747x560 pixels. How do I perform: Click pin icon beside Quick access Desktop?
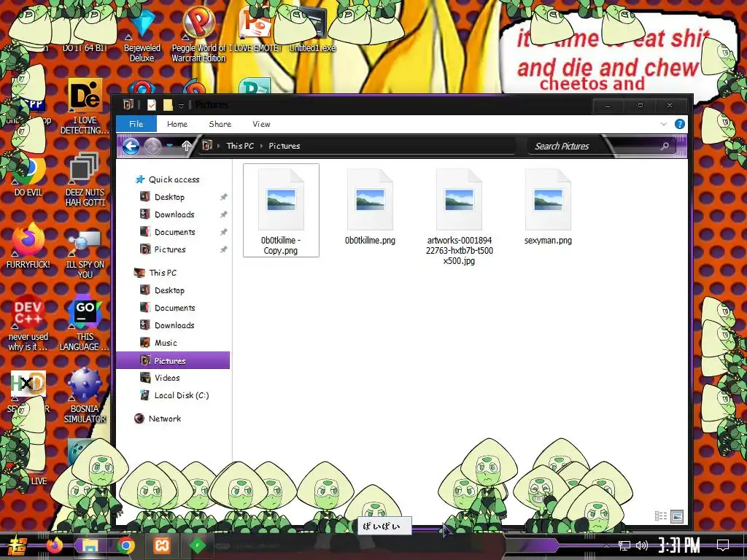point(223,197)
